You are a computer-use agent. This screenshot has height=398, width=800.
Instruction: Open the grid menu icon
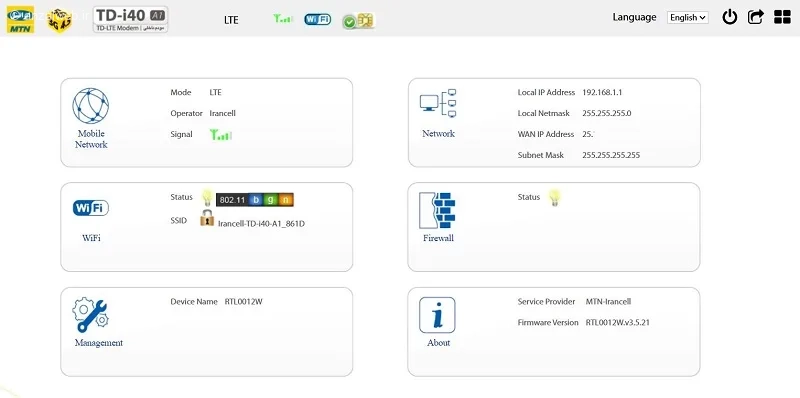tap(782, 17)
